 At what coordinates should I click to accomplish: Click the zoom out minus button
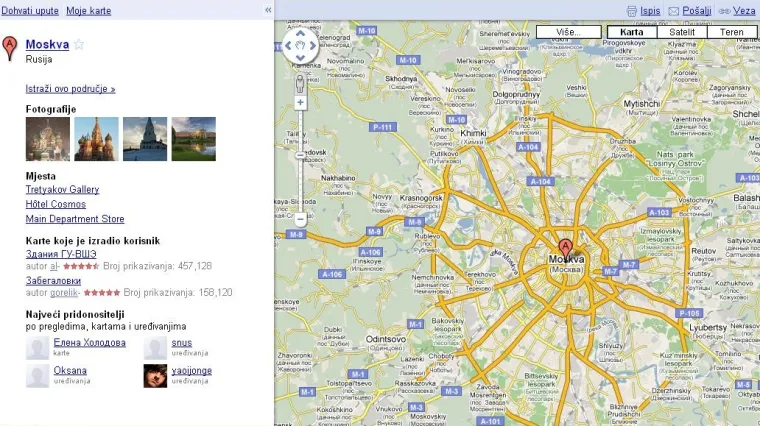tap(300, 218)
